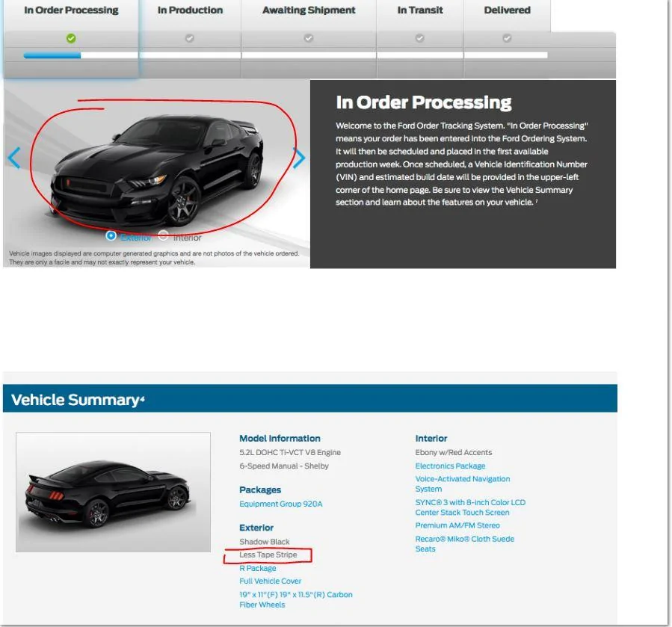Click the '6-Speed Manual - Shelby' text
Image resolution: width=672 pixels, height=627 pixels.
pos(284,466)
